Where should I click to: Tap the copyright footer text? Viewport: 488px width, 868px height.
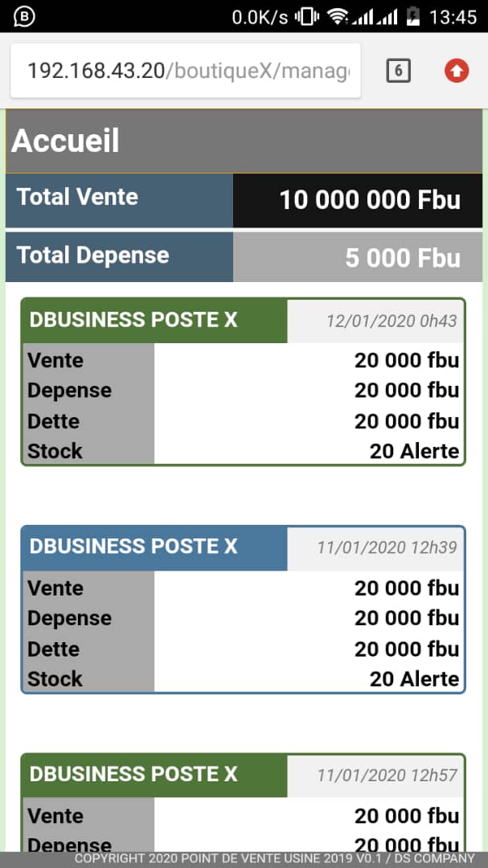275,858
